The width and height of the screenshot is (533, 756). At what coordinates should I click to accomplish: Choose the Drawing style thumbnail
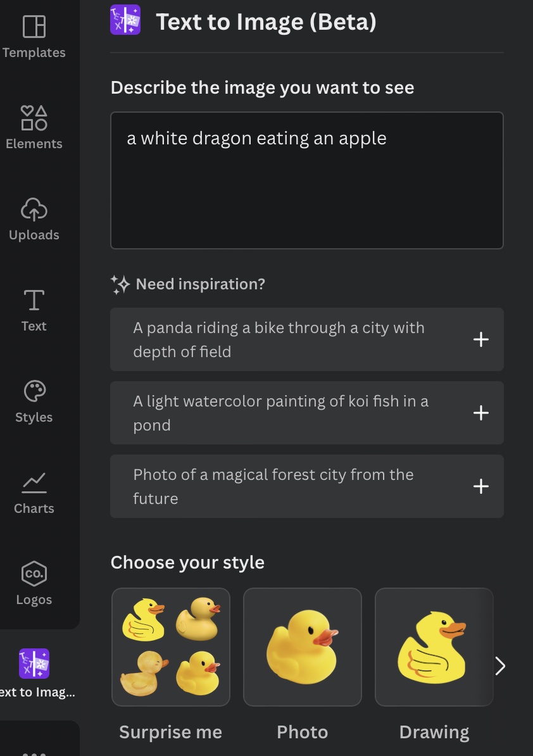(434, 647)
